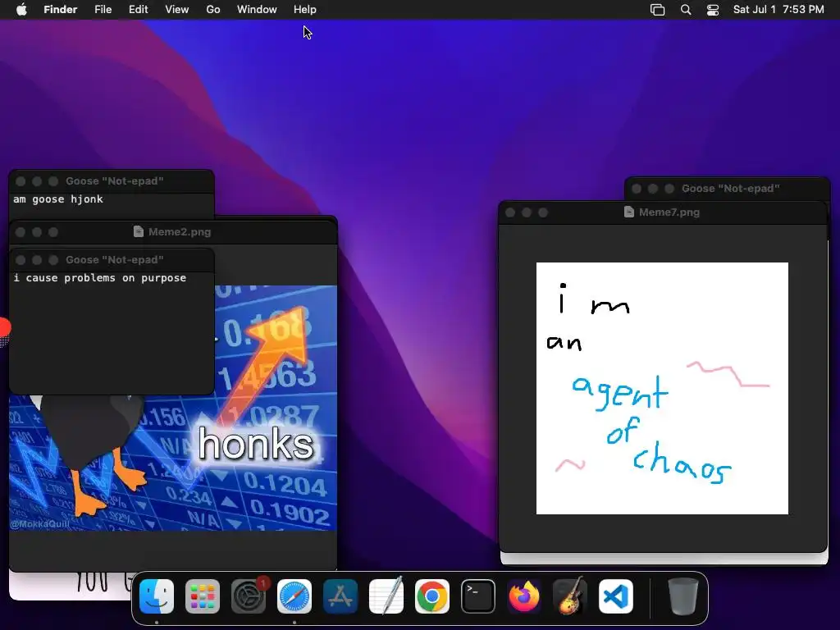Image resolution: width=840 pixels, height=630 pixels.
Task: Click the Meme7.png file icon in the title bar
Action: [x=629, y=212]
